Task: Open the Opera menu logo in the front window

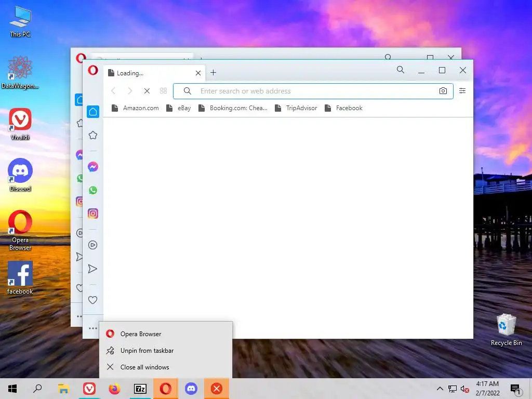Action: point(92,70)
